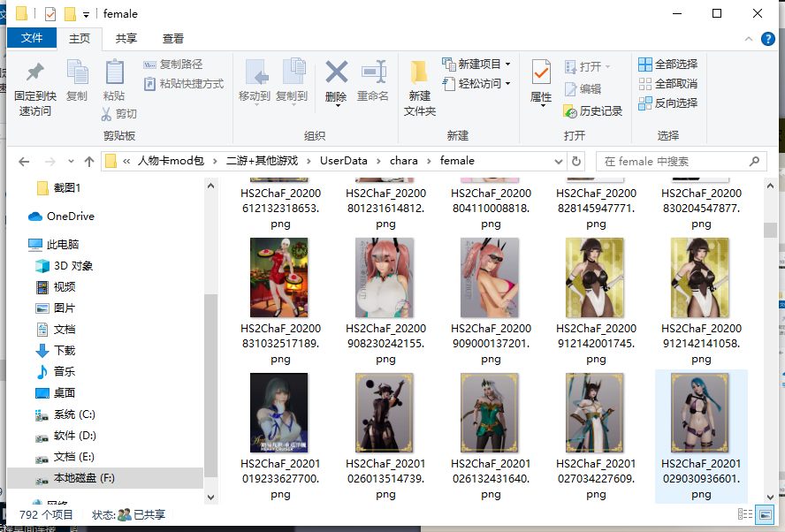The image size is (785, 532).
Task: Select System (C:) drive
Action: (x=65, y=414)
